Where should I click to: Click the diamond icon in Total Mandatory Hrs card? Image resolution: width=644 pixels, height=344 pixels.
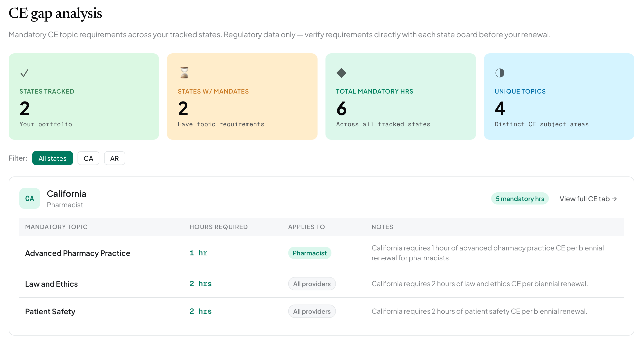pos(341,73)
